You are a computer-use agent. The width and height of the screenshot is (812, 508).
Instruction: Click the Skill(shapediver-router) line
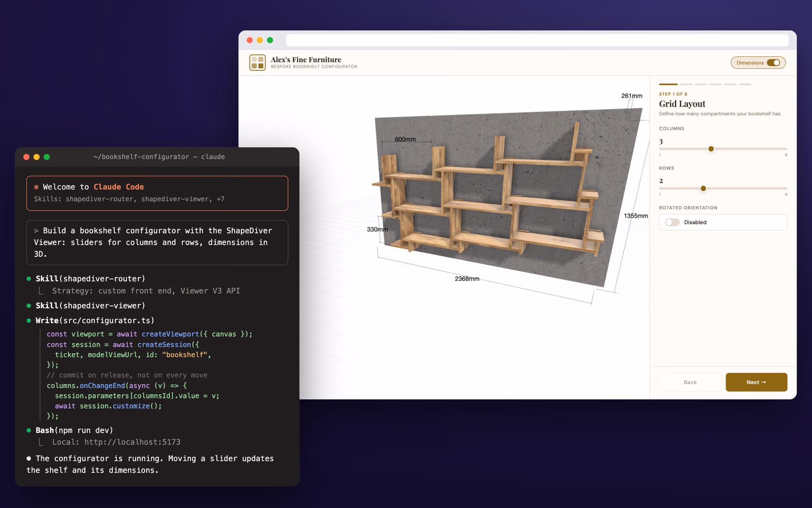(x=90, y=279)
